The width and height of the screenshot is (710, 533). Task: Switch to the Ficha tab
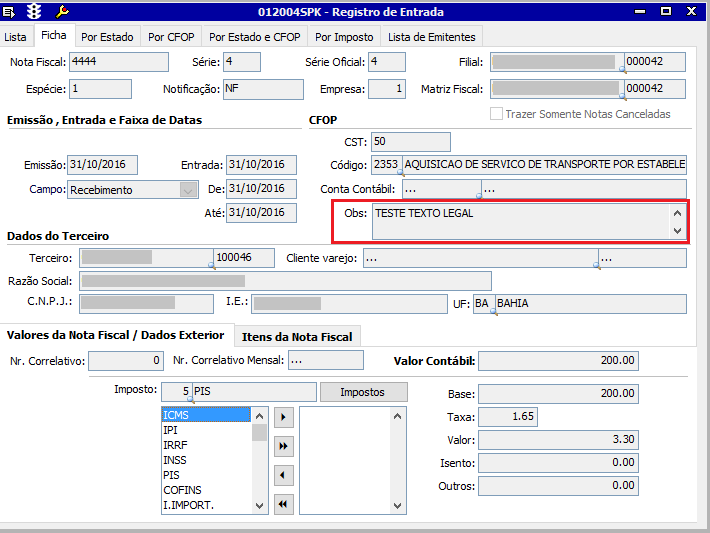(x=54, y=35)
